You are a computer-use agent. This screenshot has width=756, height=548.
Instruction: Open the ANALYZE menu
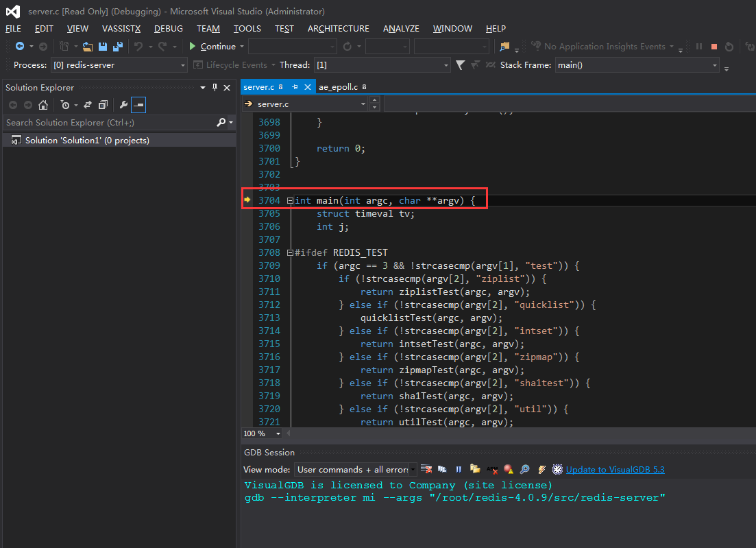click(x=401, y=28)
